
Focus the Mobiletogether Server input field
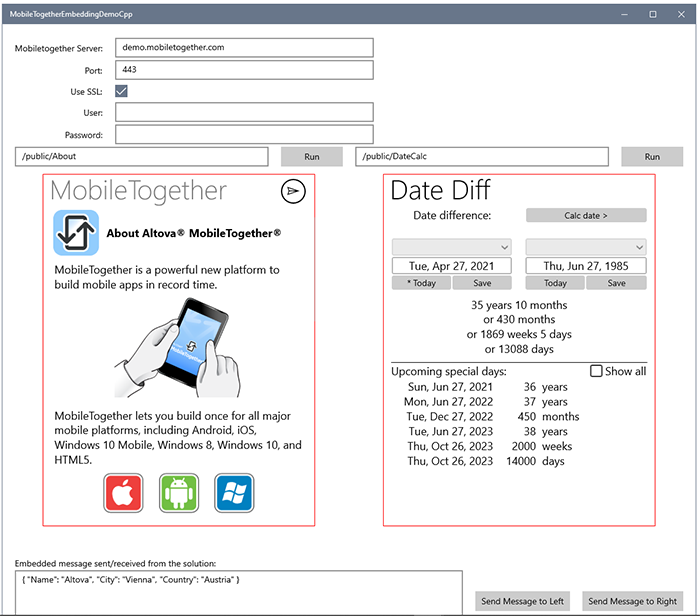coord(244,48)
